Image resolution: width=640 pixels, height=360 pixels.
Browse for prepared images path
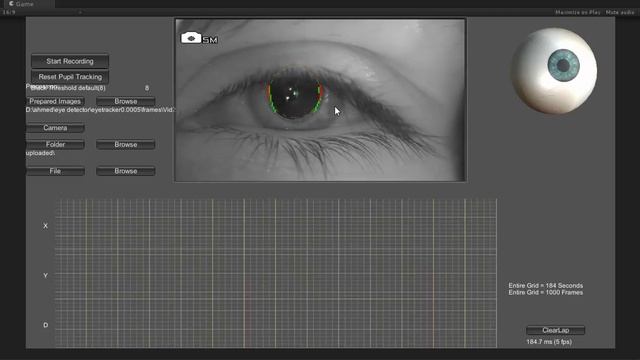coord(126,101)
